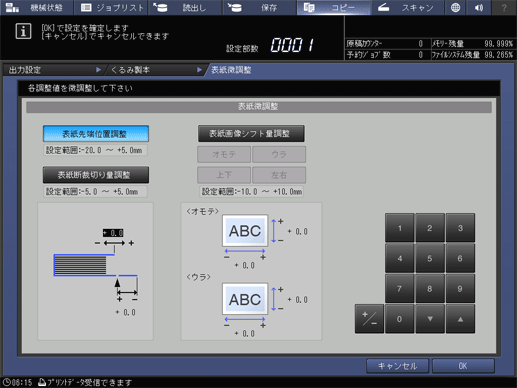Tap keypad digit 6
The height and width of the screenshot is (388, 517).
pos(460,258)
